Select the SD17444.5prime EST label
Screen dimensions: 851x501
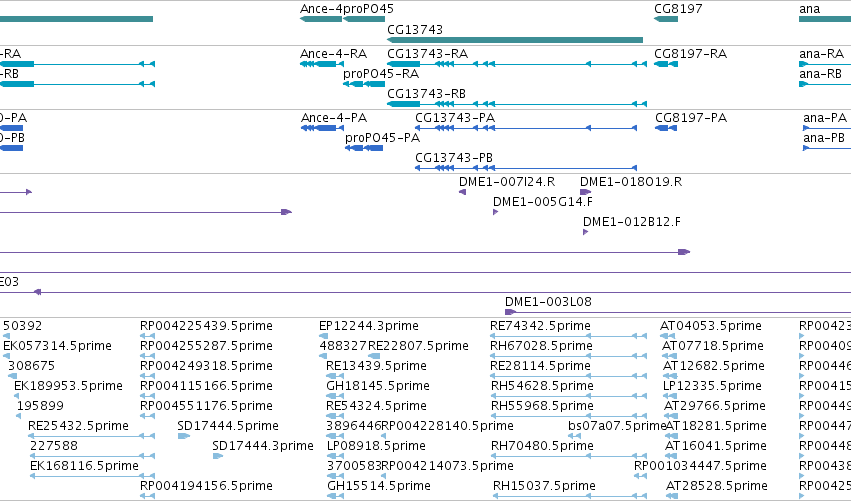[228, 426]
